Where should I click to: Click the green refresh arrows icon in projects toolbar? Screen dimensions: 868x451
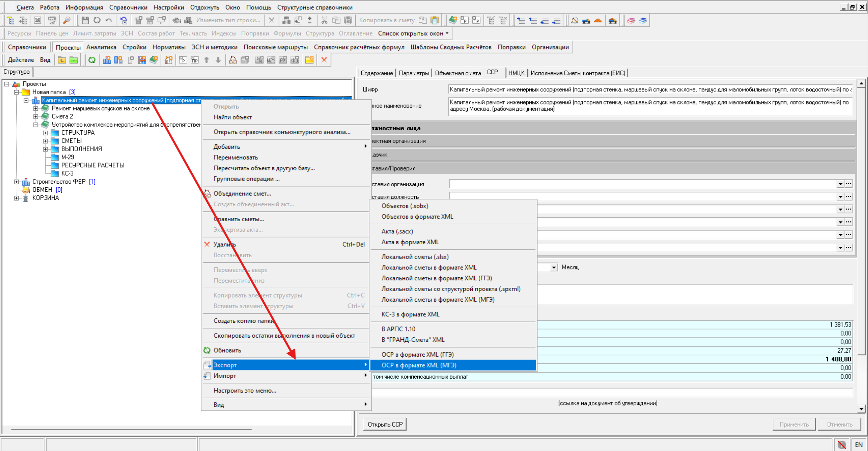coord(92,60)
